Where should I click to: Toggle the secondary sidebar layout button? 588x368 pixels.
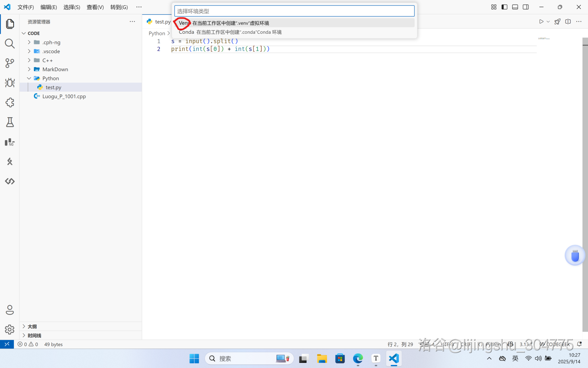pyautogui.click(x=526, y=7)
